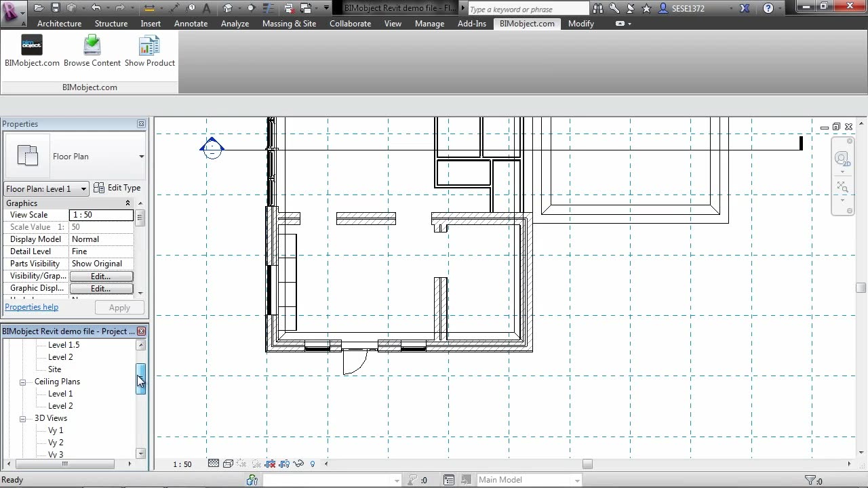
Task: Click the Visual Style cube icon
Action: [228, 464]
